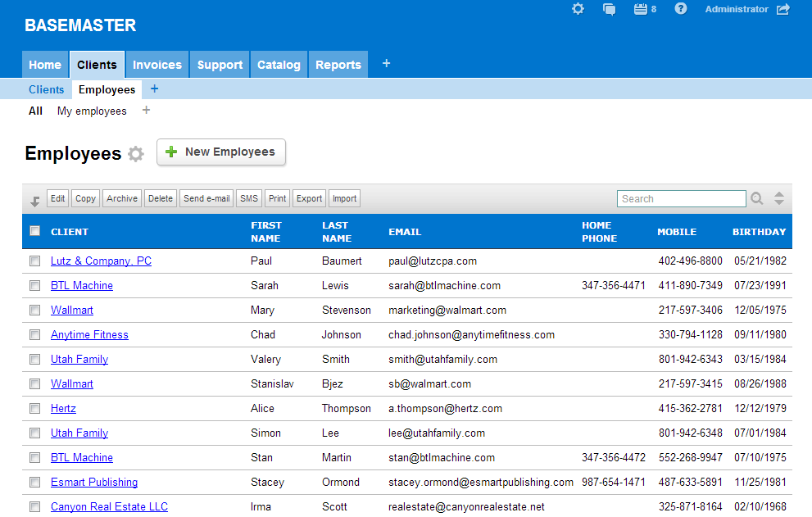
Task: Add a new sub-tab next to Employees
Action: tap(154, 89)
